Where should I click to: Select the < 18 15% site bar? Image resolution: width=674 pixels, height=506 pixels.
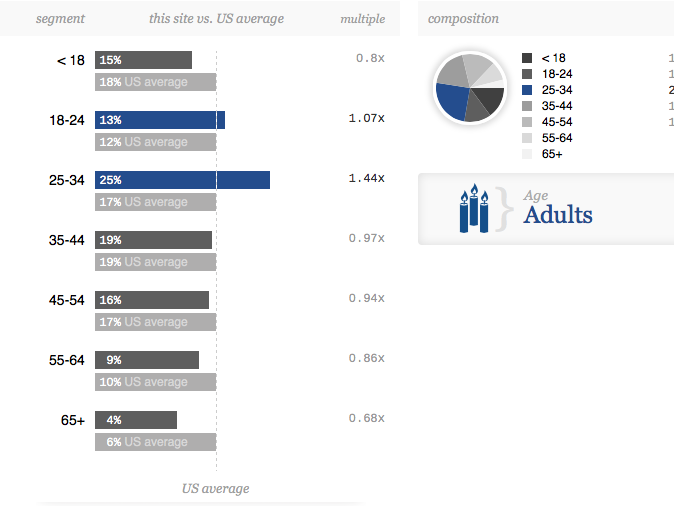click(143, 60)
